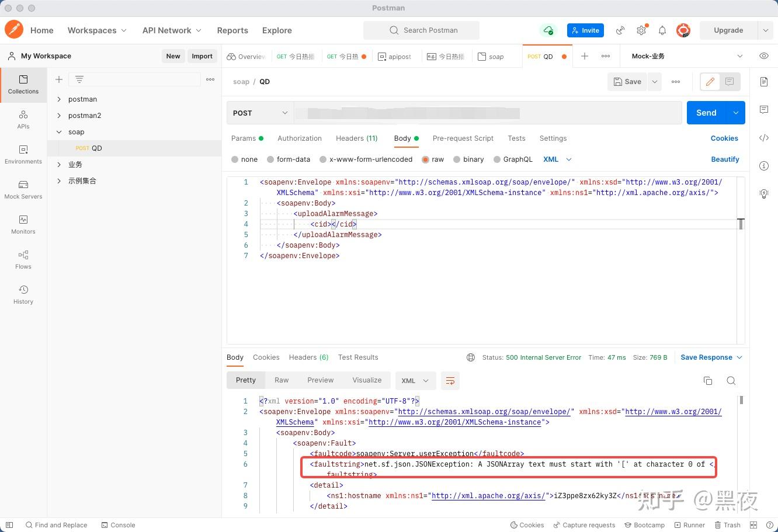The image size is (778, 532).
Task: Open the settings gear in header
Action: pyautogui.click(x=641, y=30)
